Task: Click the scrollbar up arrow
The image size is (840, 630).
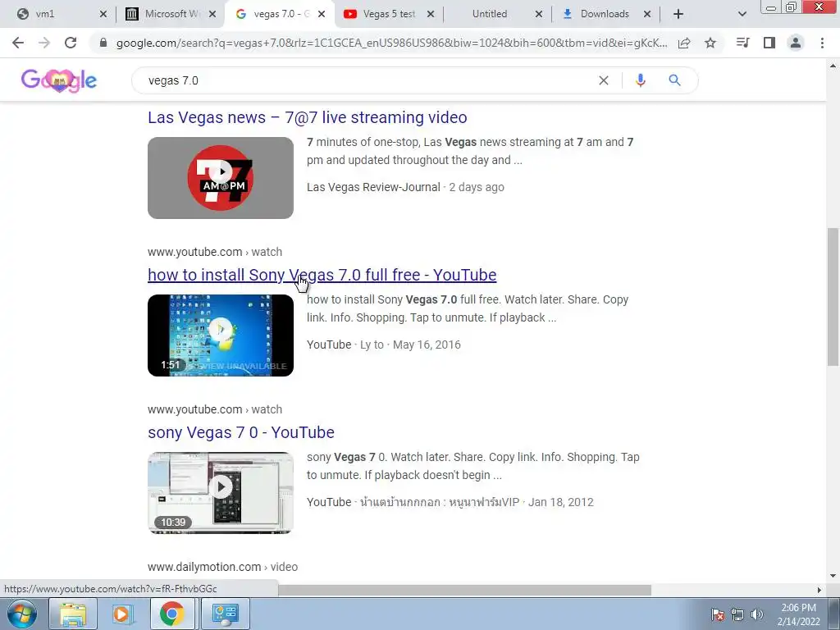Action: coord(833,66)
